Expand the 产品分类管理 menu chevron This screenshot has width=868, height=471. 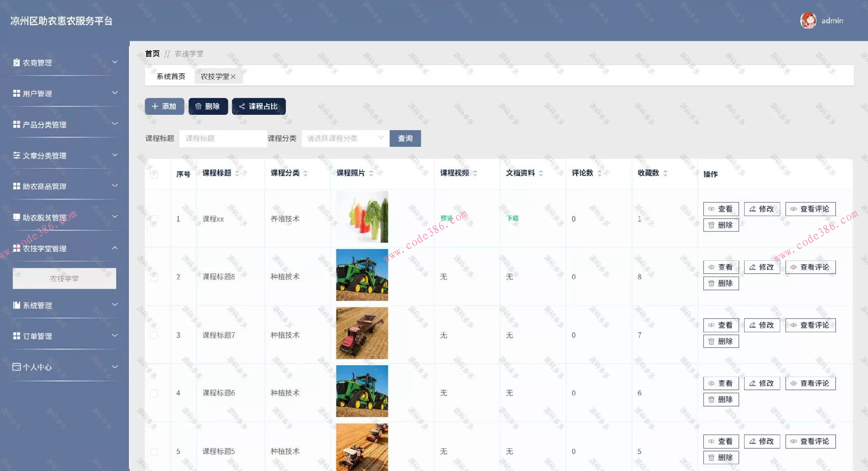coord(115,123)
